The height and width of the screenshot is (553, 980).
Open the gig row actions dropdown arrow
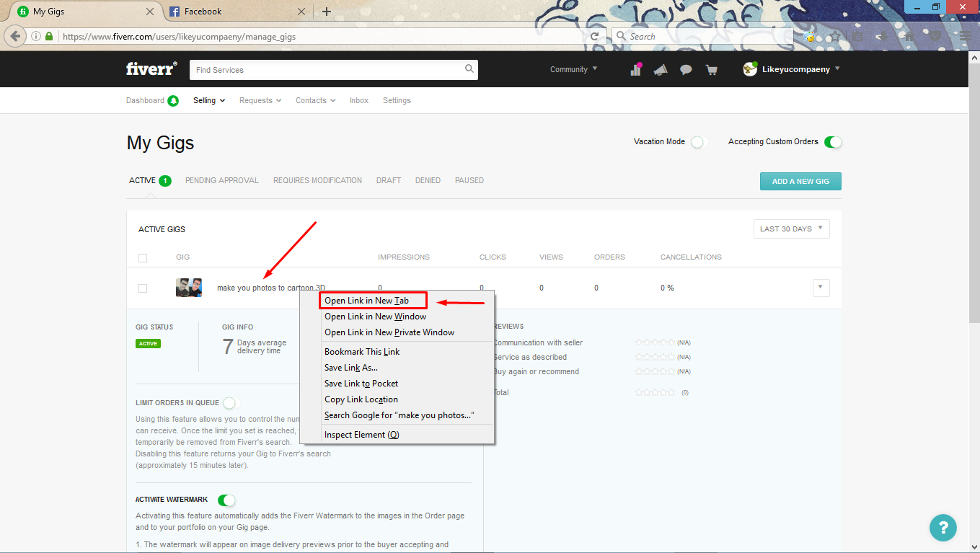pos(821,288)
